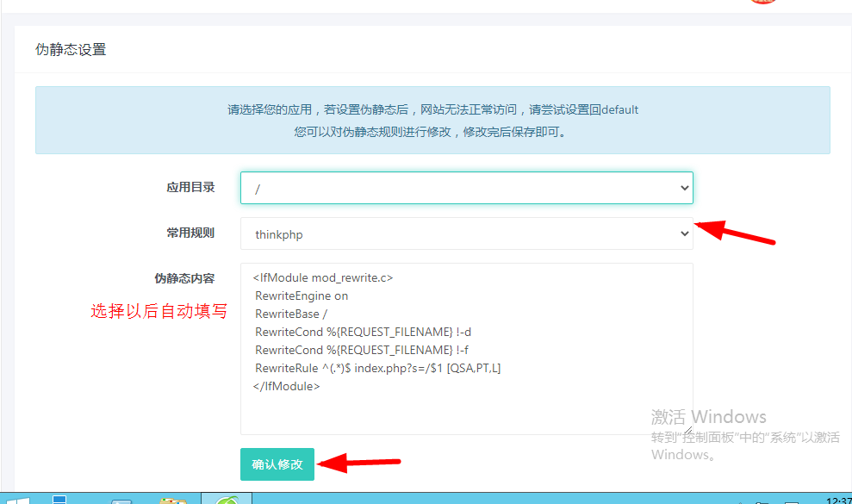The height and width of the screenshot is (504, 852).
Task: Click the 伪静态内容 field label
Action: click(184, 279)
